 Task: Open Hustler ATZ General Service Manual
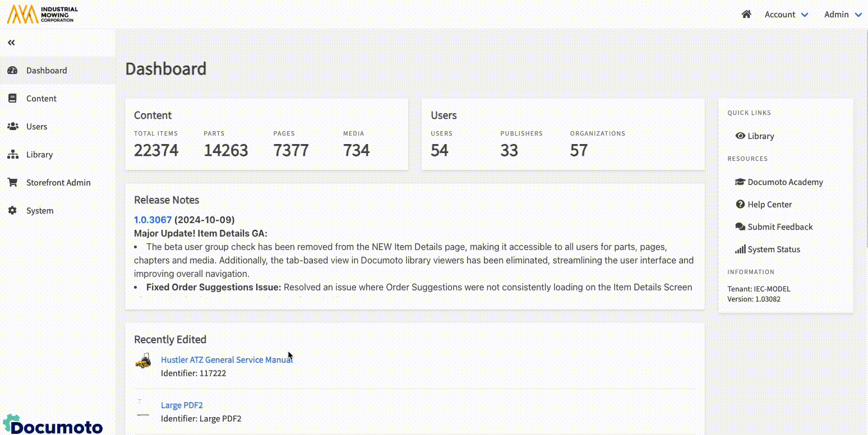(227, 360)
